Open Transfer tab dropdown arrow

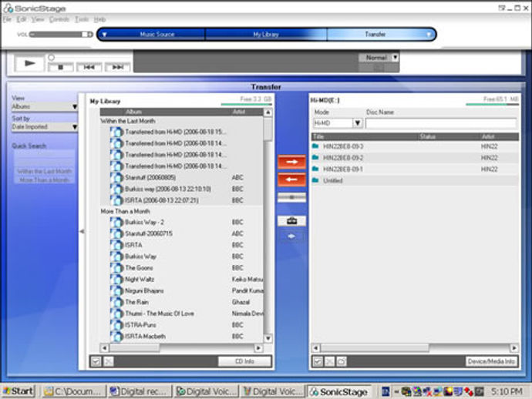[x=429, y=35]
